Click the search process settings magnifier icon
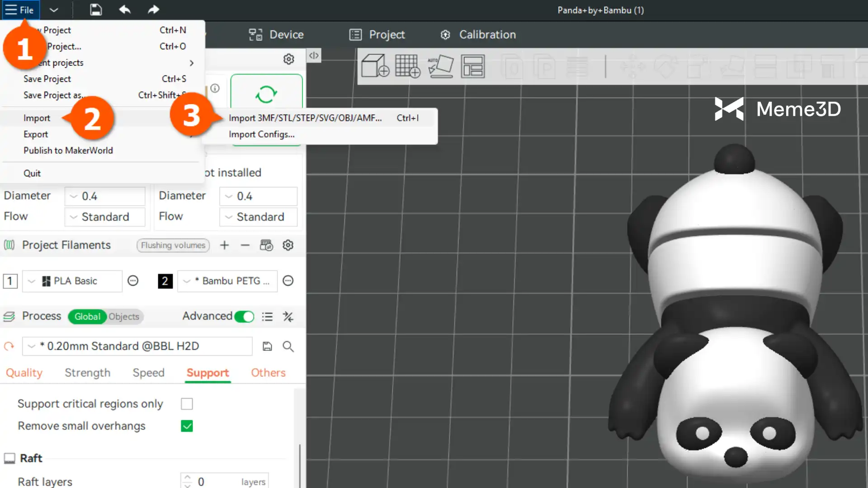Viewport: 868px width, 488px height. [288, 347]
